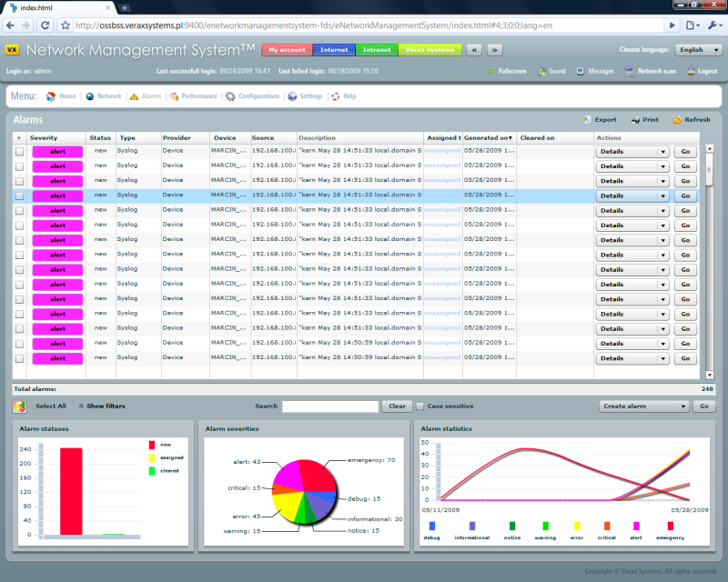Open the Details dropdown in the highlighted row
The height and width of the screenshot is (582, 728).
pos(632,196)
